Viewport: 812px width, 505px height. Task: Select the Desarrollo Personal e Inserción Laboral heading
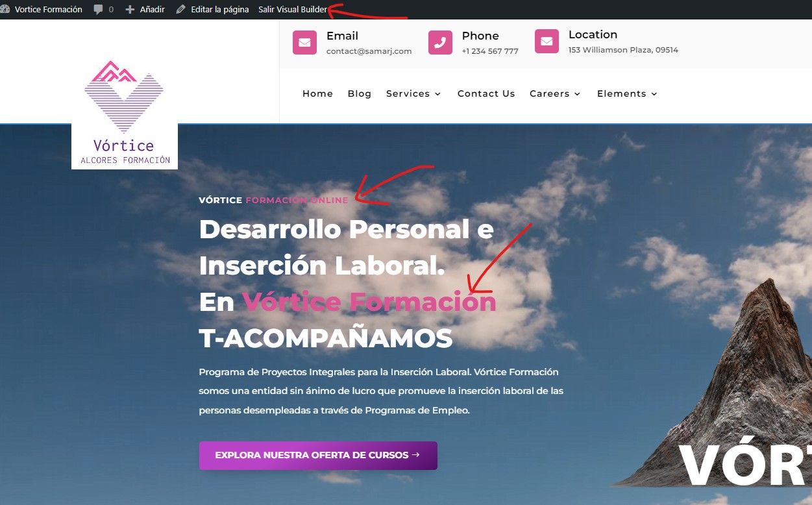click(x=346, y=247)
